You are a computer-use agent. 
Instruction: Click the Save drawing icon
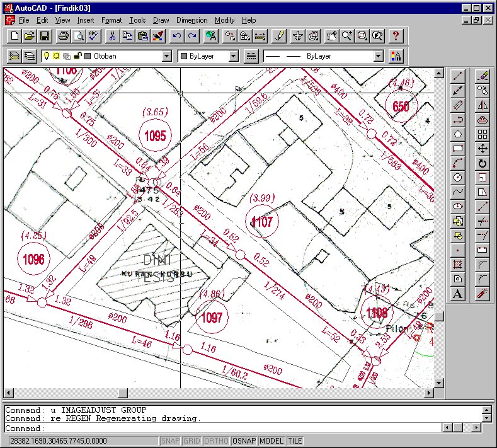tap(45, 36)
